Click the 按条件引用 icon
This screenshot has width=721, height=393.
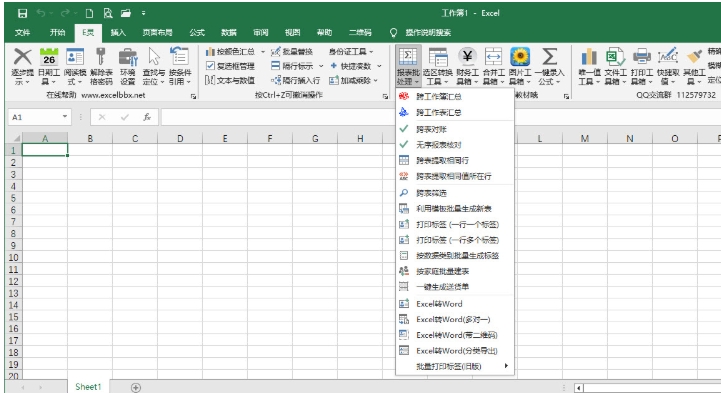point(179,57)
